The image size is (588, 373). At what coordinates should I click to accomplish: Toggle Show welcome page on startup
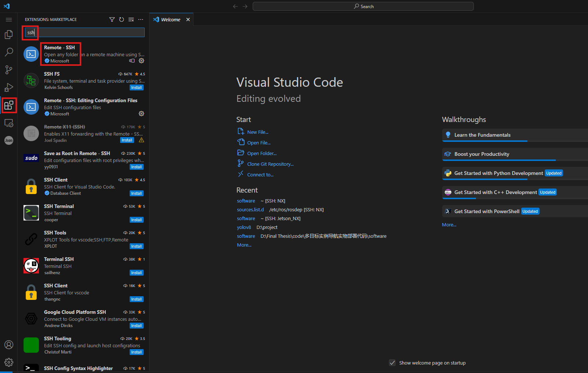pyautogui.click(x=392, y=363)
